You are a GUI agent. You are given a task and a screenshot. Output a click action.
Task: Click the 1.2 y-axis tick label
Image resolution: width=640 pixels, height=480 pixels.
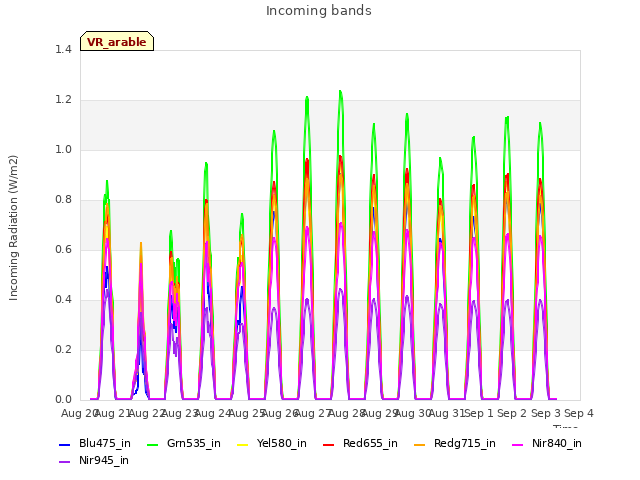pyautogui.click(x=63, y=100)
